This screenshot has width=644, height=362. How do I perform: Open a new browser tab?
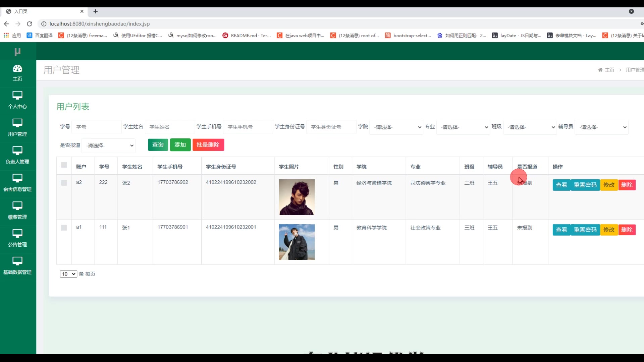pyautogui.click(x=96, y=11)
